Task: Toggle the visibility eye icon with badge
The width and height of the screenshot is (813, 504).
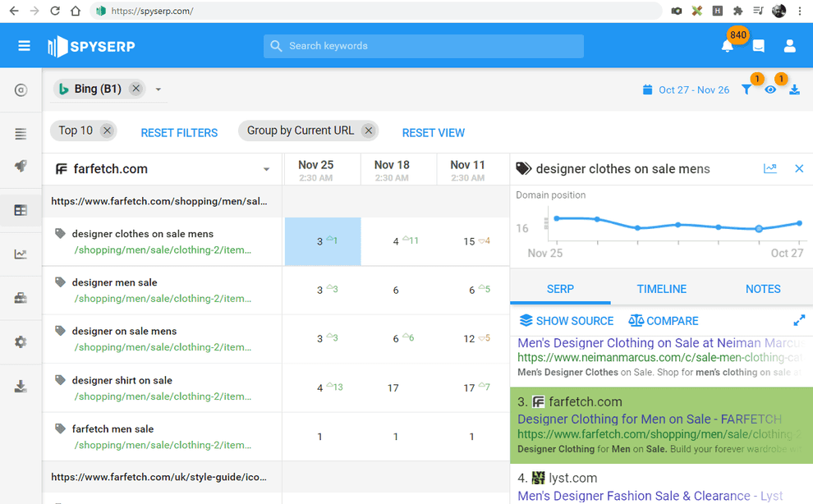Action: pyautogui.click(x=770, y=89)
